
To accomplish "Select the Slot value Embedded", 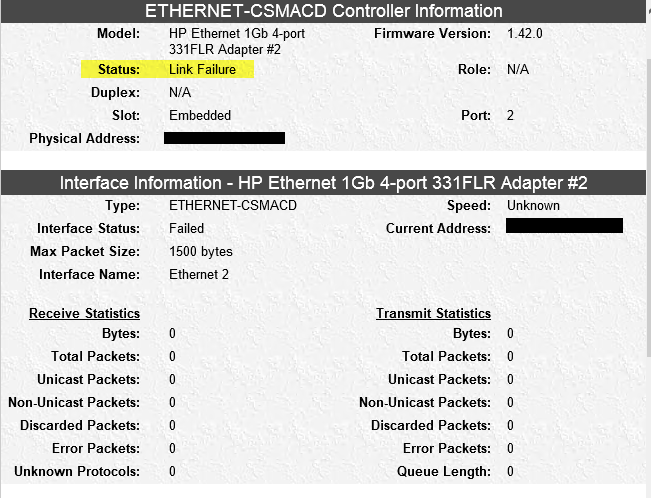I will click(200, 115).
